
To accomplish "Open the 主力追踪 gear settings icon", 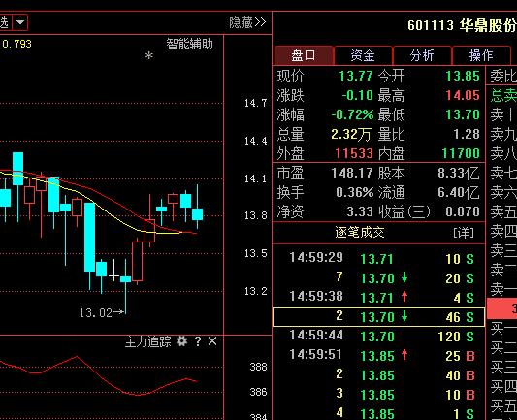I will click(181, 341).
